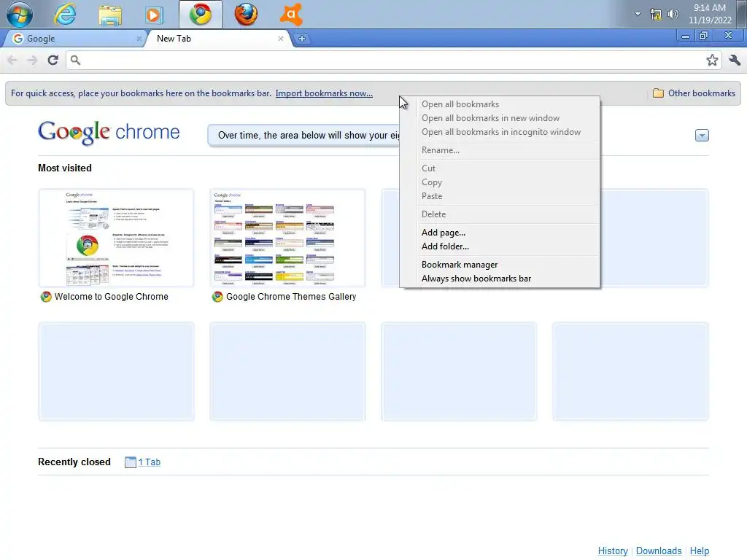Click the Google chrome logo
The width and height of the screenshot is (747, 560).
[x=109, y=133]
